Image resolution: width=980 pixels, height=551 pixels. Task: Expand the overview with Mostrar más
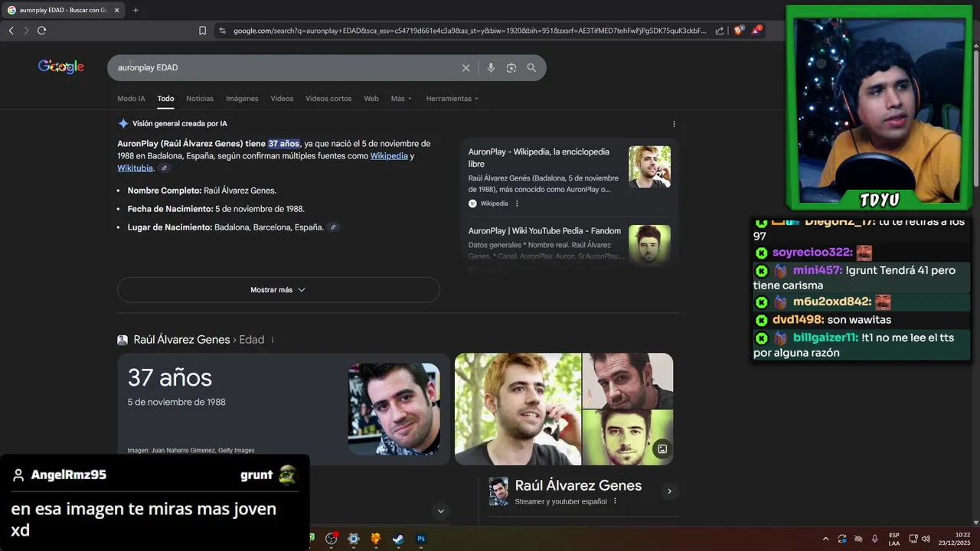click(278, 290)
